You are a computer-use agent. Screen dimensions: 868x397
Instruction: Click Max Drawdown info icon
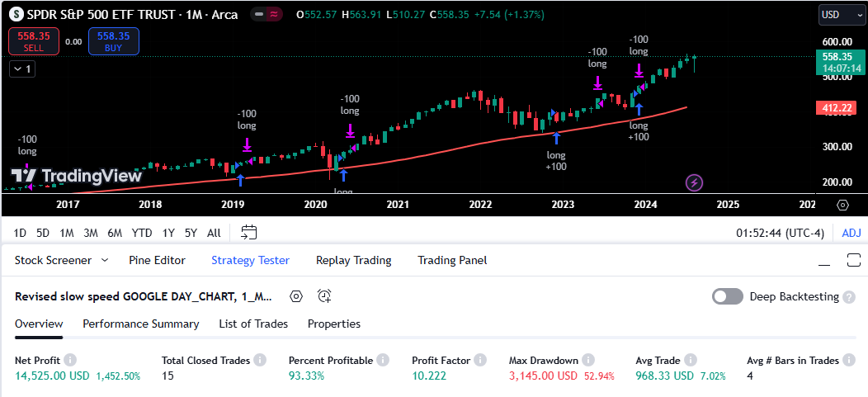[587, 361]
